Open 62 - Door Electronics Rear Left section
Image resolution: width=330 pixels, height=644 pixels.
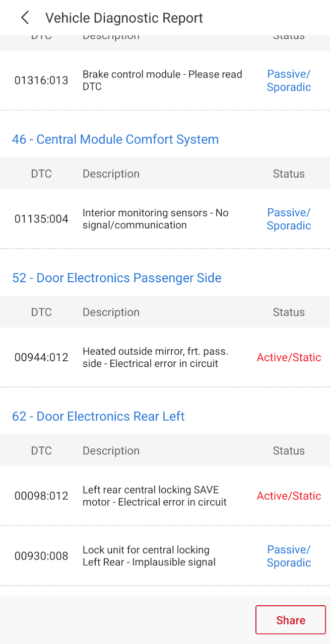point(99,416)
